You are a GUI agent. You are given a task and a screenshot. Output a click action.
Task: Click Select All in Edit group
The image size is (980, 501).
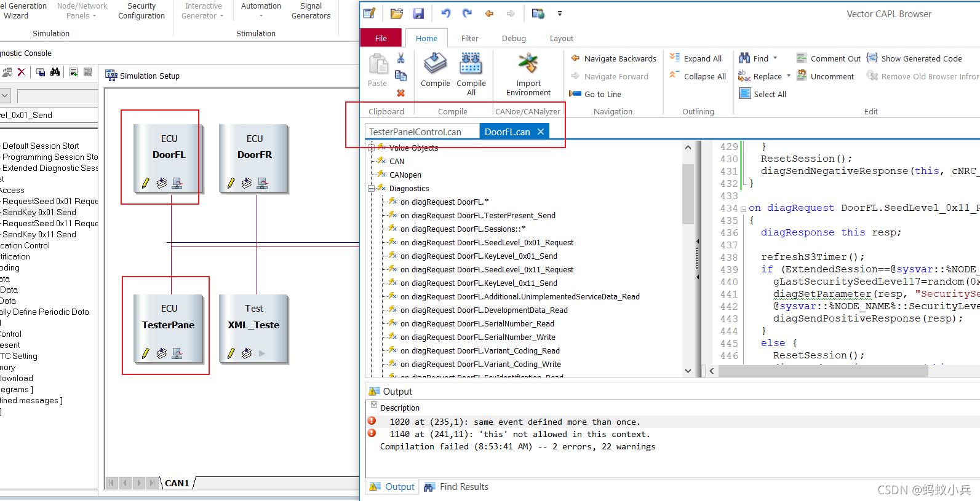click(x=763, y=94)
